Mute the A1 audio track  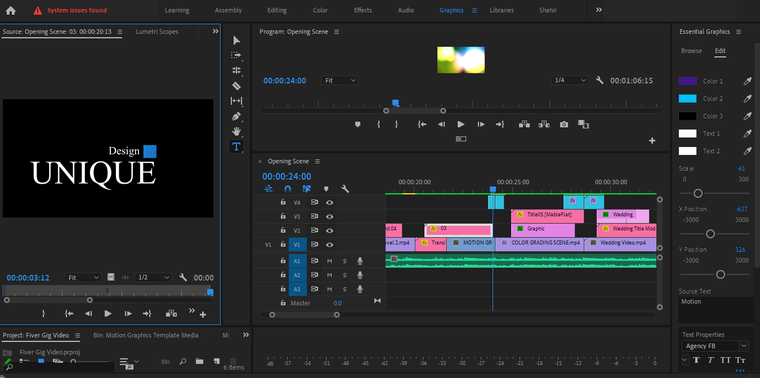[330, 261]
